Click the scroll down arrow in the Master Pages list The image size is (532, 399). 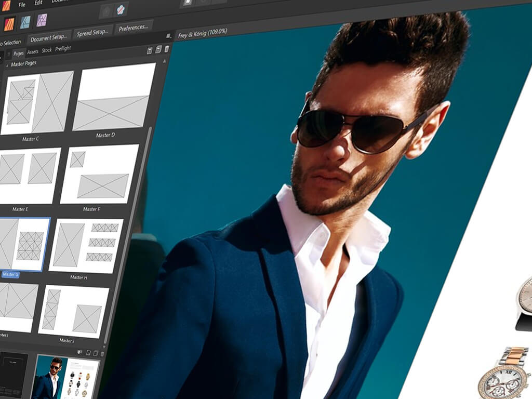coord(105,347)
